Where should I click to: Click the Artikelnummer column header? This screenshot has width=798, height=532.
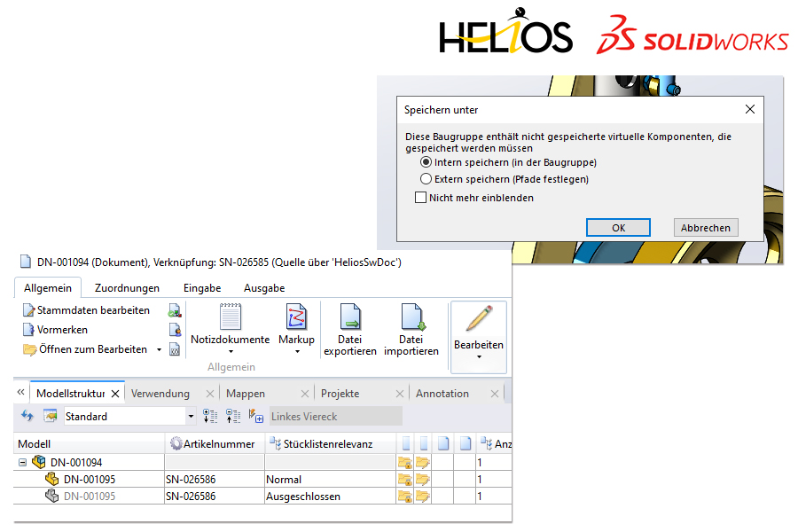click(215, 444)
